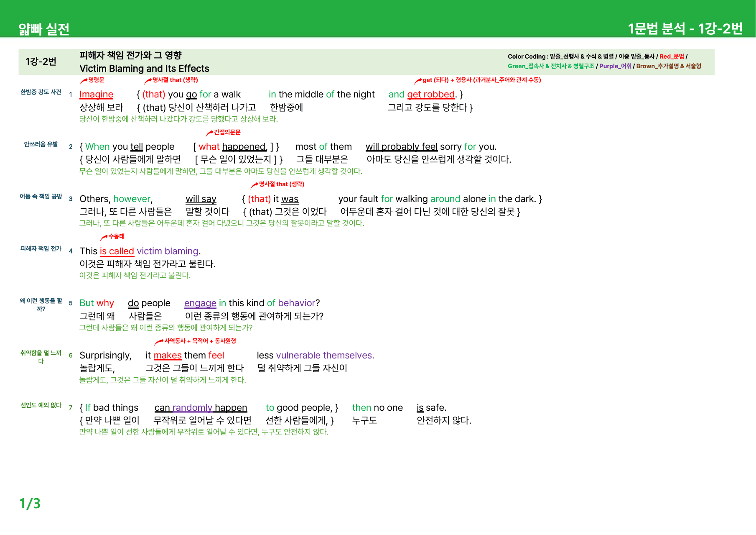Click the word 'Surprisingly,'
This screenshot has width=756, height=535.
(x=105, y=356)
